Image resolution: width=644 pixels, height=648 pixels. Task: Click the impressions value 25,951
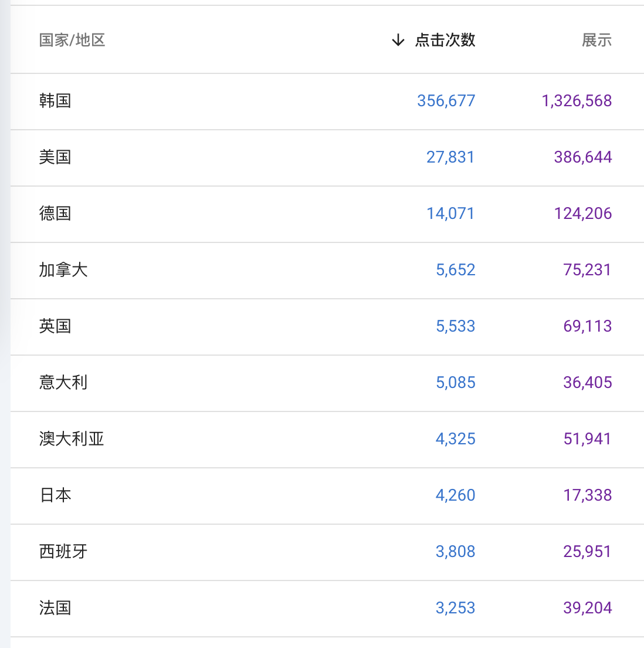(x=588, y=552)
